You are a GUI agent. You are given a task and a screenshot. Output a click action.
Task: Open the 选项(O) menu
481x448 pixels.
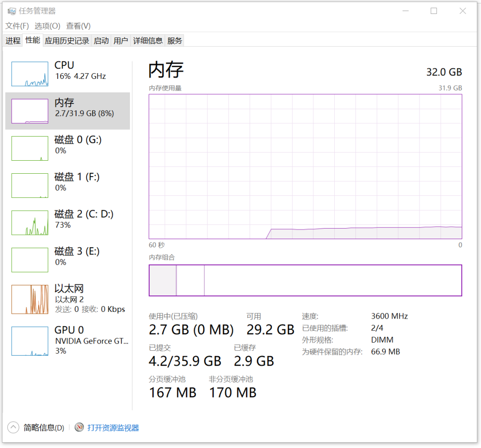[47, 26]
